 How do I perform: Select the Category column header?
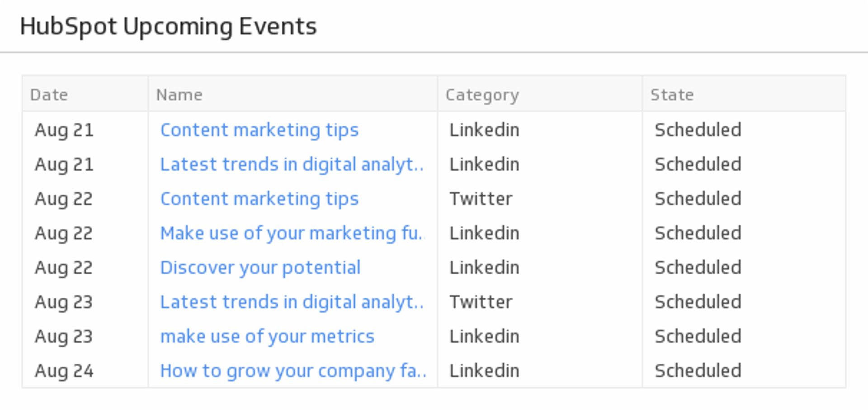coord(482,95)
